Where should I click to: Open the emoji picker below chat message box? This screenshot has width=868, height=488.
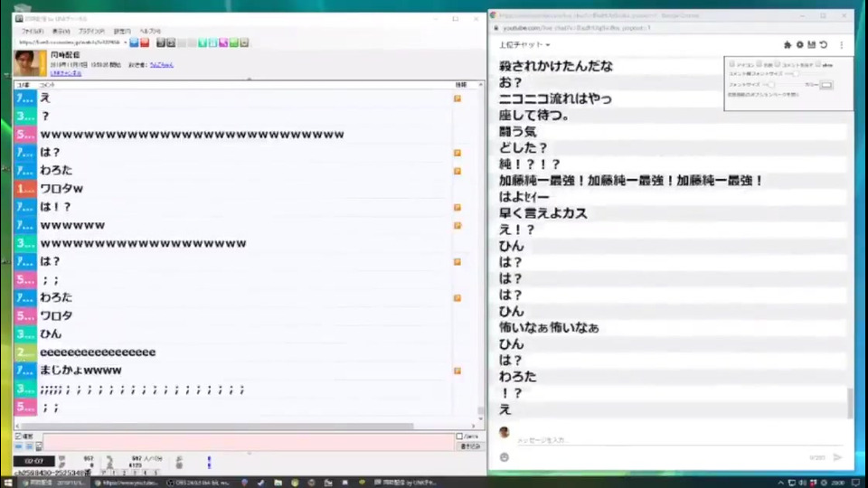[505, 457]
